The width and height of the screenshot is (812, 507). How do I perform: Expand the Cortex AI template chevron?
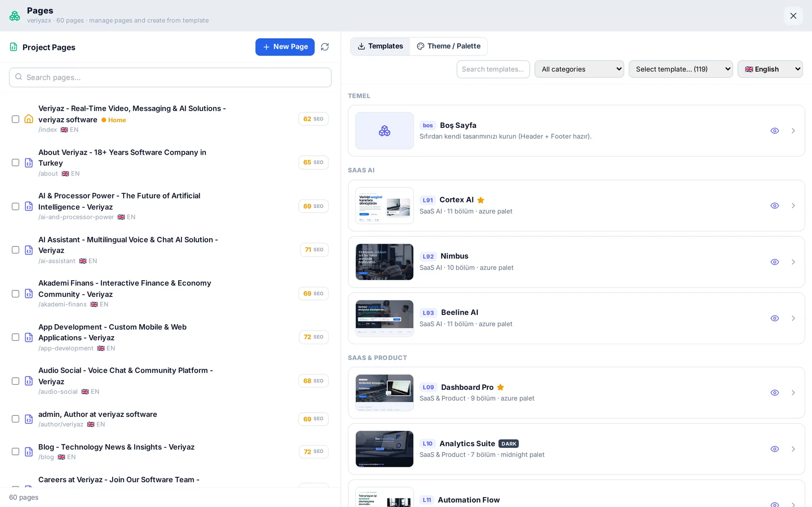(x=793, y=206)
